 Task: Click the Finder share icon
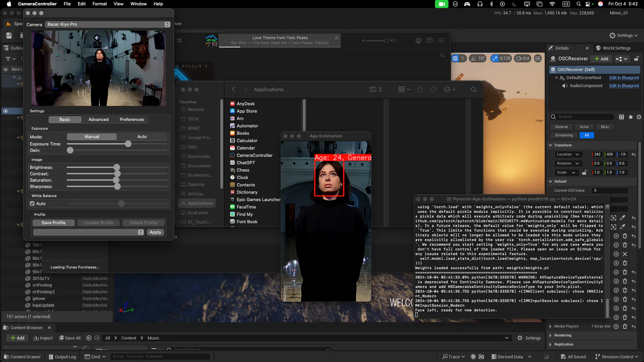[420, 89]
